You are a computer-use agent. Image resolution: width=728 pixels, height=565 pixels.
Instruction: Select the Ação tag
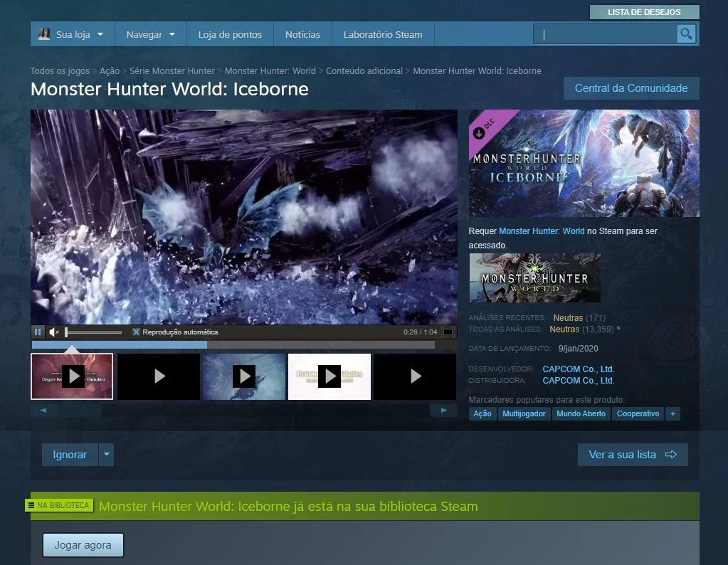(482, 413)
